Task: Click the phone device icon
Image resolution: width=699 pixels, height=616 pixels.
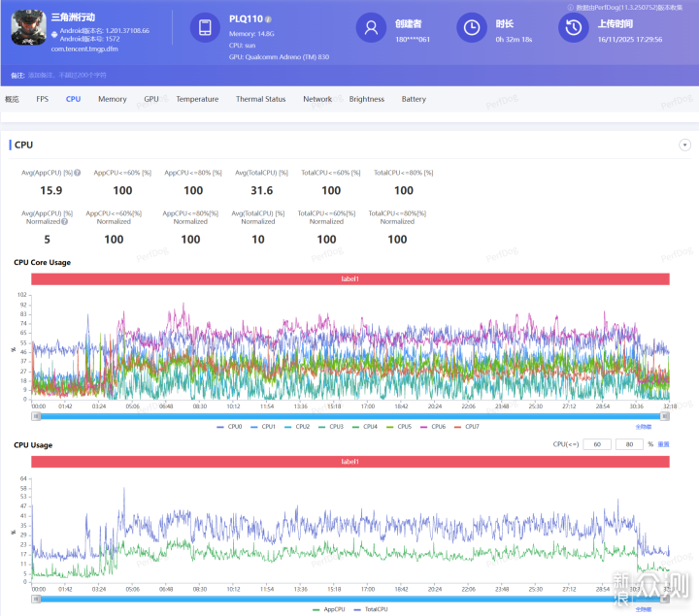Action: (206, 29)
